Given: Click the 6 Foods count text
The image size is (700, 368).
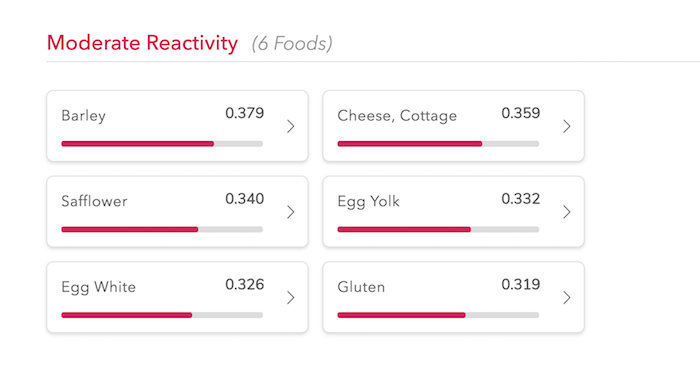Looking at the screenshot, I should (292, 44).
